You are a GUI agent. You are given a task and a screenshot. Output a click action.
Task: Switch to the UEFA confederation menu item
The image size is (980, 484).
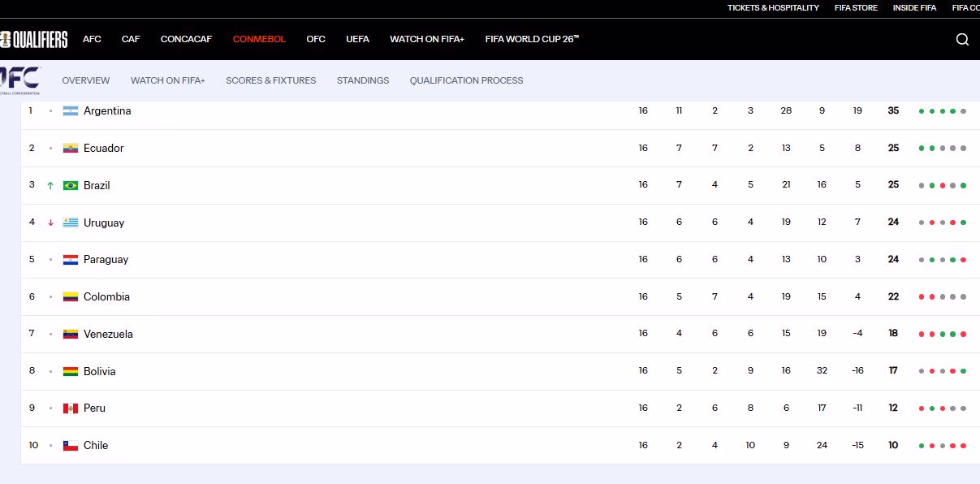click(357, 39)
